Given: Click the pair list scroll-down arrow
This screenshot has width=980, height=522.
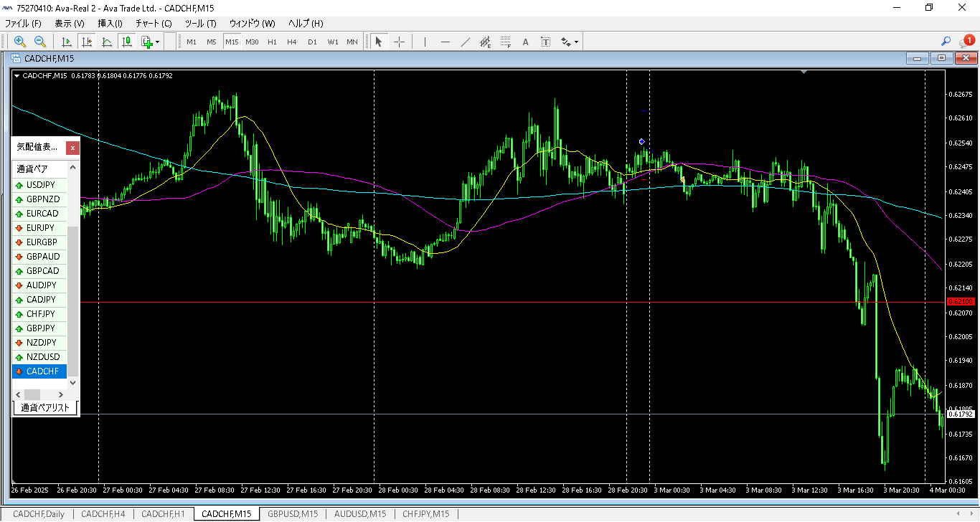Looking at the screenshot, I should pos(73,383).
